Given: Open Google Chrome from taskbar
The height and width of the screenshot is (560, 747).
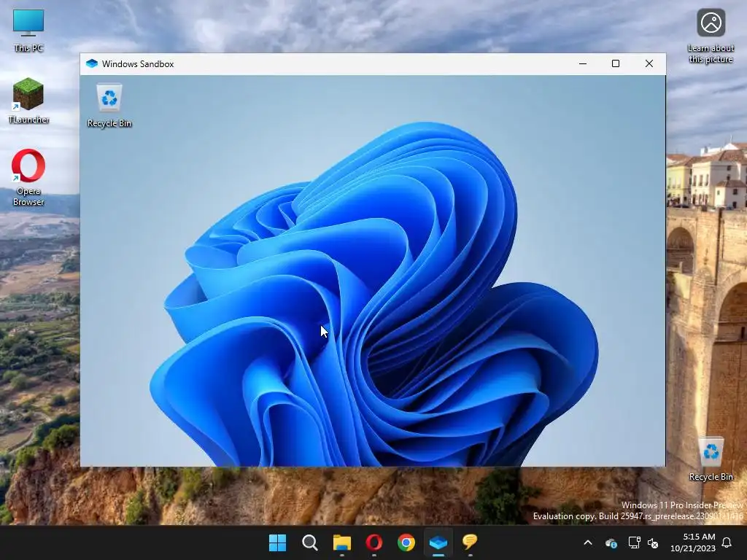Looking at the screenshot, I should [406, 542].
